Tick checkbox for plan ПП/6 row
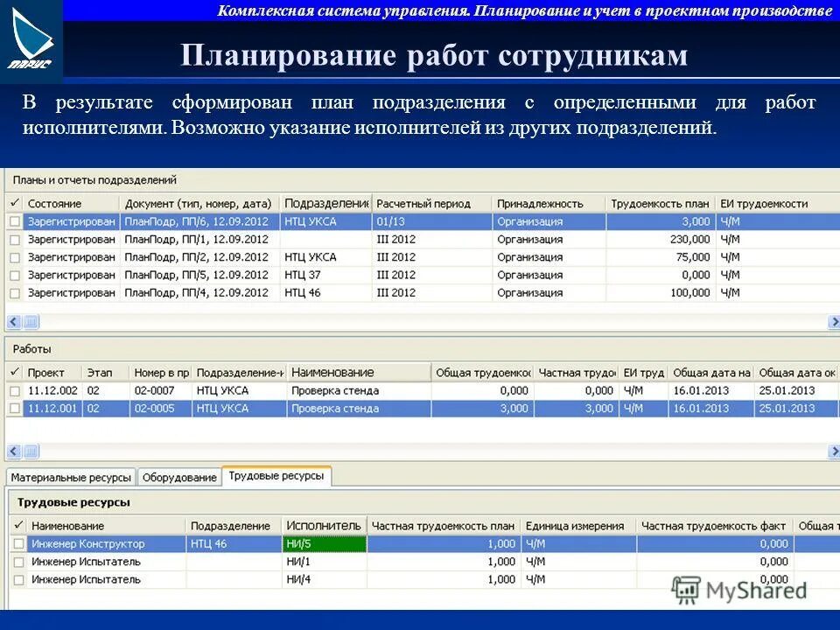Viewport: 840px width, 630px height. 15,221
